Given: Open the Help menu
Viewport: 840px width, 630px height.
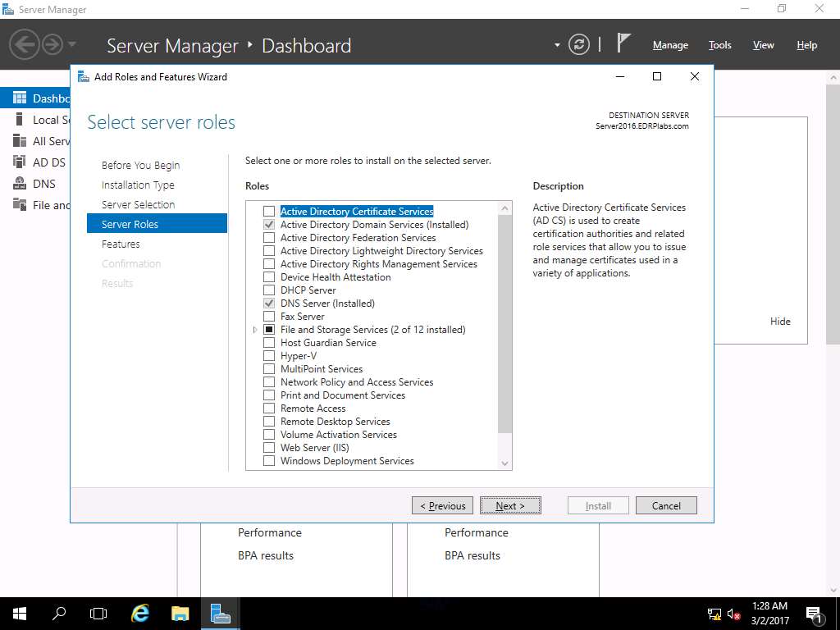Looking at the screenshot, I should coord(806,45).
